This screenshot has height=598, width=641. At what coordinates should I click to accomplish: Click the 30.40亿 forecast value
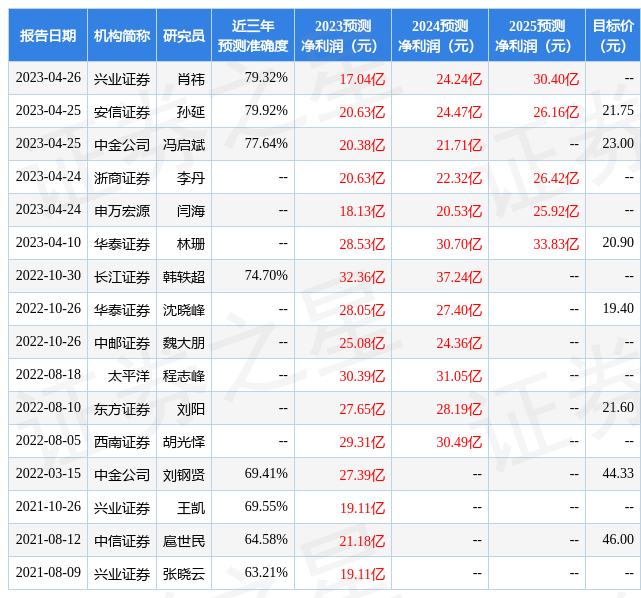pyautogui.click(x=556, y=79)
